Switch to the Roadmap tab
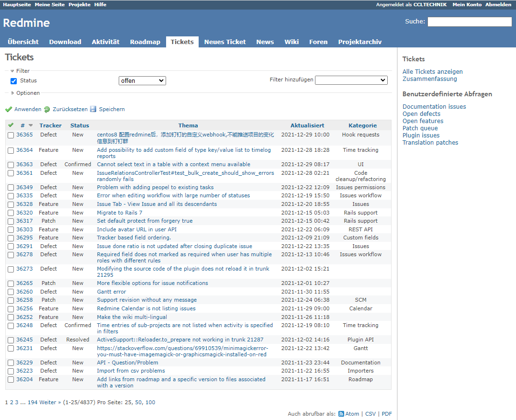516x420 pixels. click(145, 42)
